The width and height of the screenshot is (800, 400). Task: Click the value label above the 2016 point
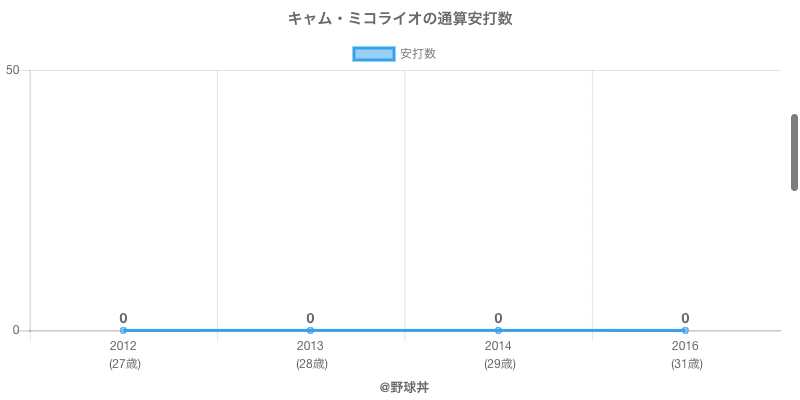(x=685, y=318)
